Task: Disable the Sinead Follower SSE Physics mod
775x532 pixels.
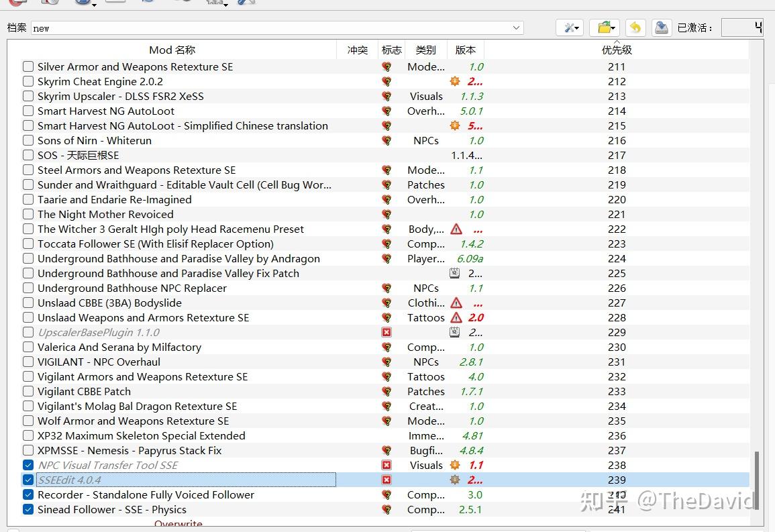Action: coord(28,509)
